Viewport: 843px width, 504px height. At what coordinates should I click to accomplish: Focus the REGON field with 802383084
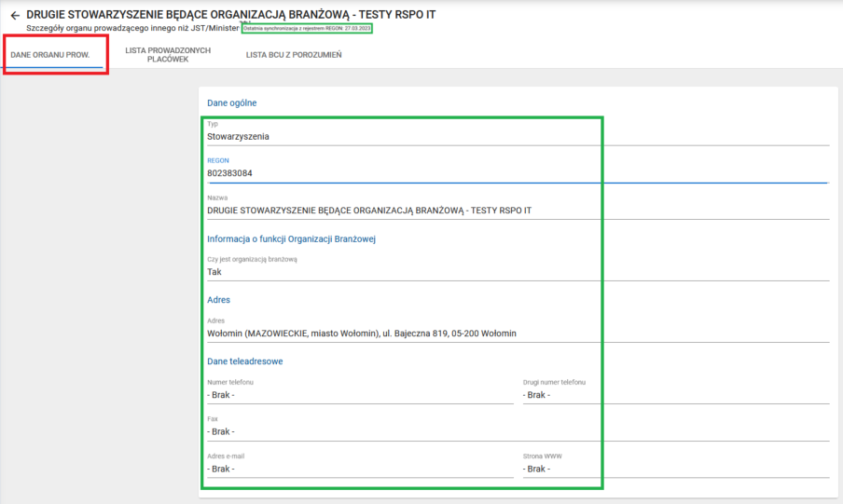[x=518, y=173]
